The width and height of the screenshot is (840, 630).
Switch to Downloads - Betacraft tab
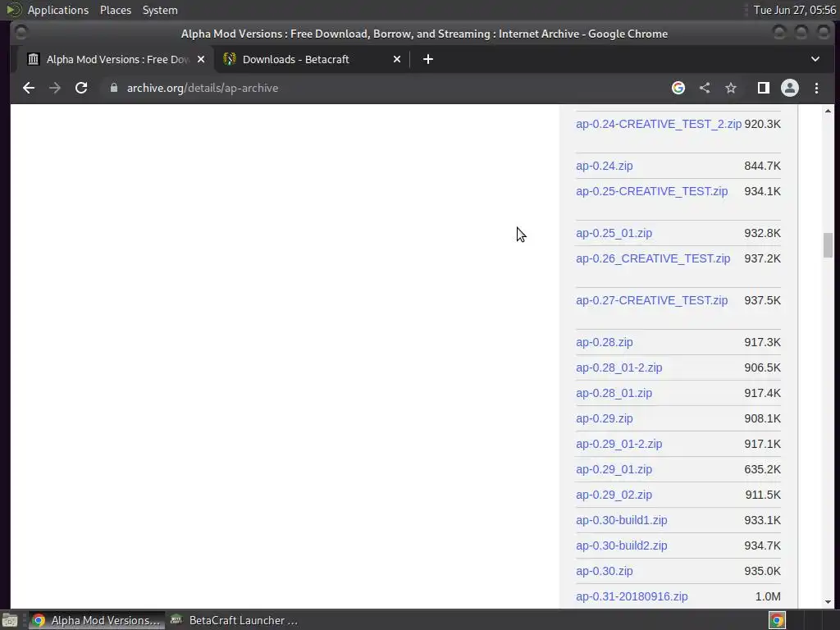coord(311,59)
